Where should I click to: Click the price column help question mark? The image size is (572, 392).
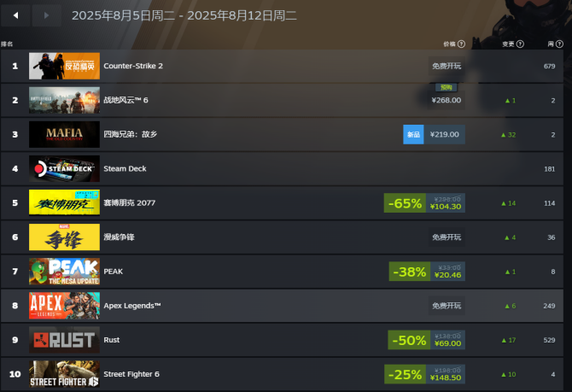462,44
